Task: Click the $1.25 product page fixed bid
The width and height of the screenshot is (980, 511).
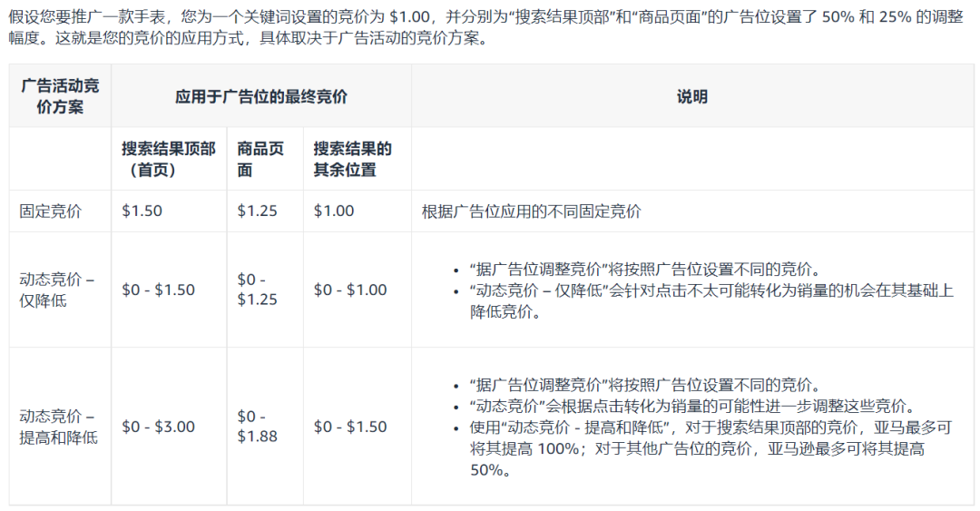Action: pos(257,211)
